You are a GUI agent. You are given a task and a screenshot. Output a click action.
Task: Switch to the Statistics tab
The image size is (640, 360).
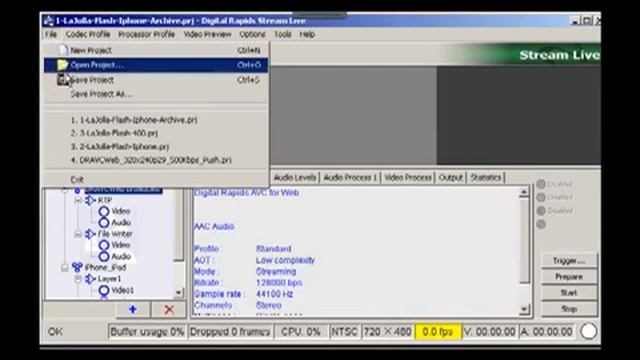tap(485, 178)
